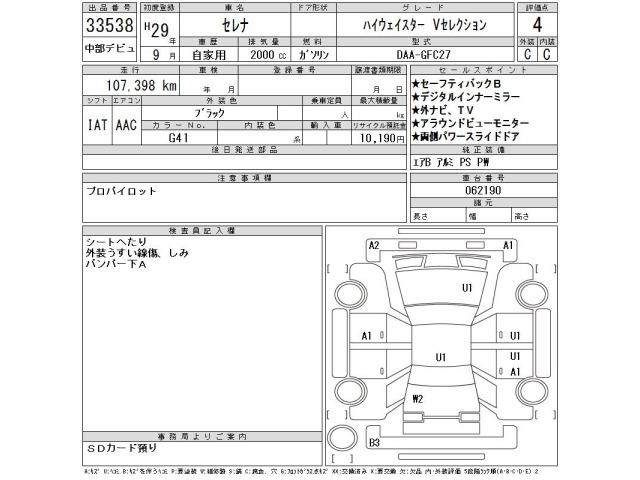Click the 出品番号 header
Screen dimensions: 640x480
(109, 8)
